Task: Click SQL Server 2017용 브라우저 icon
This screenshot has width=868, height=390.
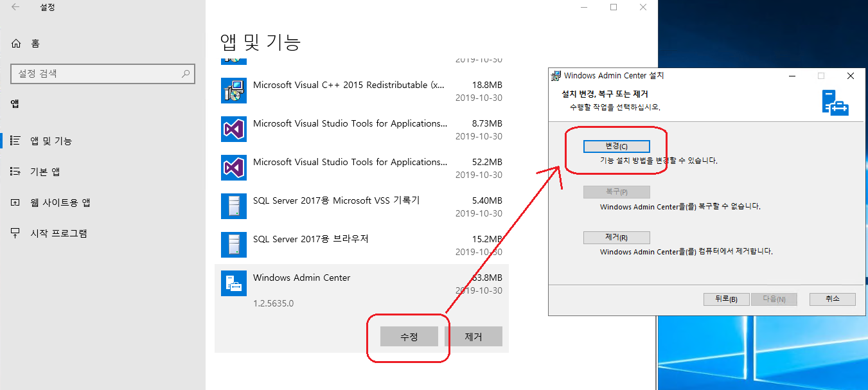Action: (234, 245)
